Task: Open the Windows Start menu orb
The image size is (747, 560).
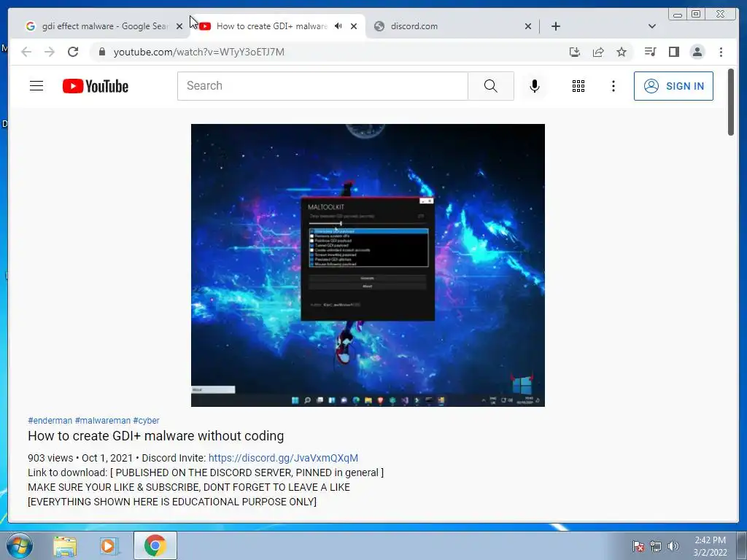Action: click(x=20, y=545)
